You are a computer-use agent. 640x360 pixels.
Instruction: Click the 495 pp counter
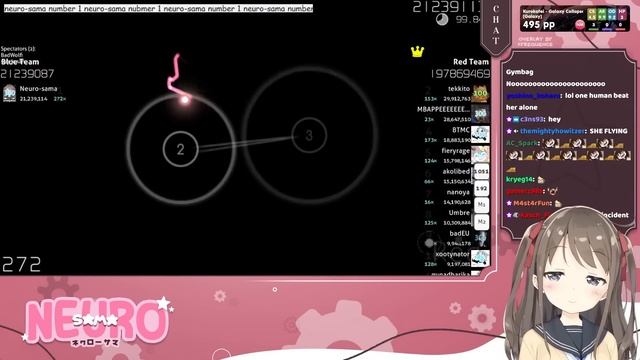coord(539,25)
